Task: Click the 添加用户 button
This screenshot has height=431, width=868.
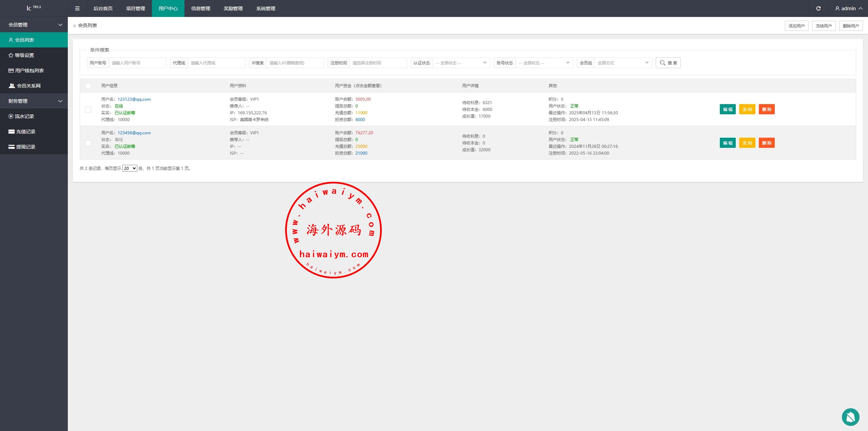Action: point(796,26)
